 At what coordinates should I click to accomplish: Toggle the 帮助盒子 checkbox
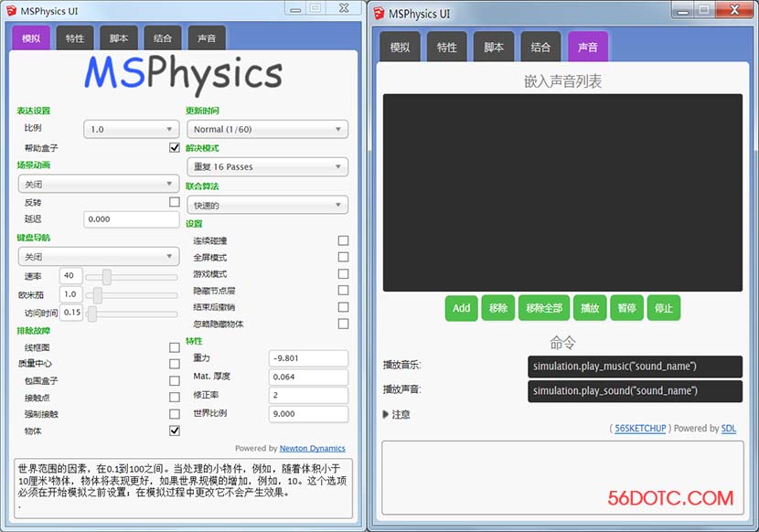[175, 147]
